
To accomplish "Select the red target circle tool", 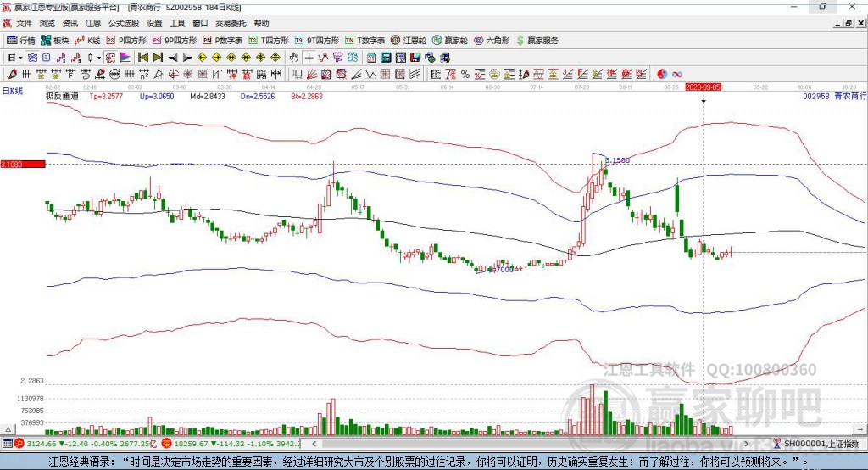I will coord(173,75).
